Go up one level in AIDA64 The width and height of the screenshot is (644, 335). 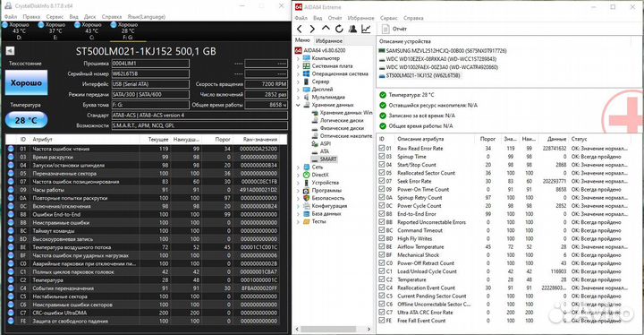tap(326, 28)
